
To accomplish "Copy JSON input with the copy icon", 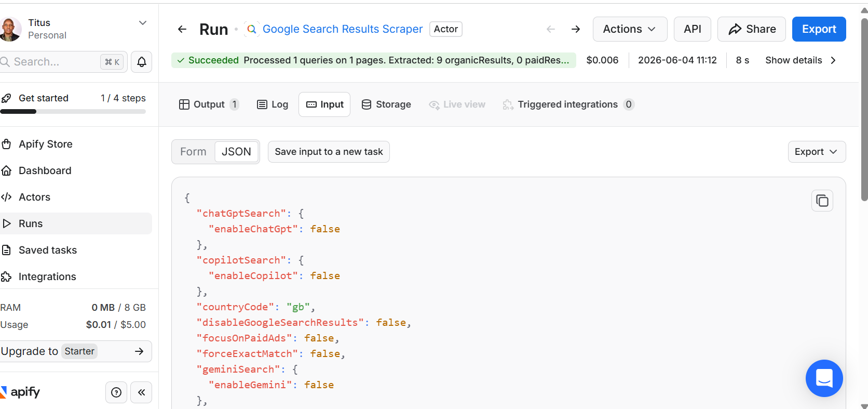I will click(x=822, y=201).
